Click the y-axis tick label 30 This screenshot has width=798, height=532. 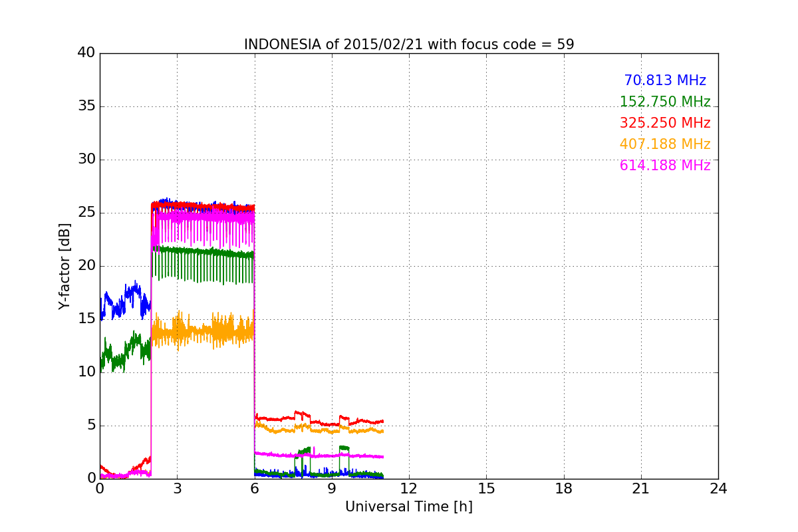coord(86,160)
